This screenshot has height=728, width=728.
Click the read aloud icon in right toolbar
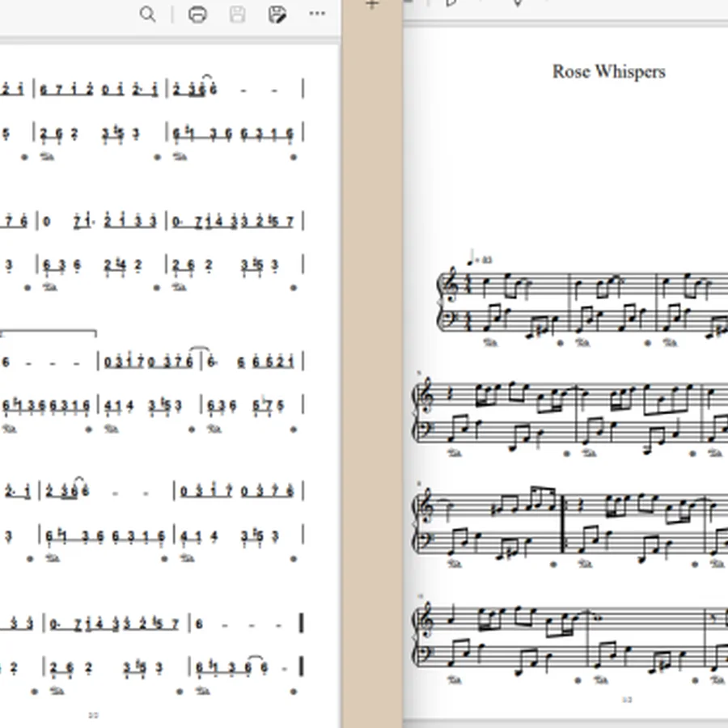tap(451, 2)
